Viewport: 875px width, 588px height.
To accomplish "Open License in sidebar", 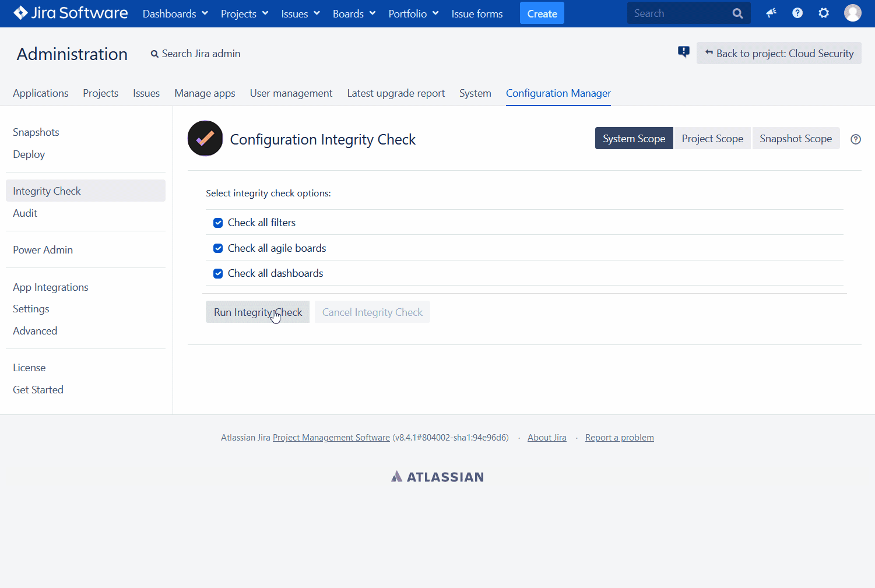I will pos(29,368).
